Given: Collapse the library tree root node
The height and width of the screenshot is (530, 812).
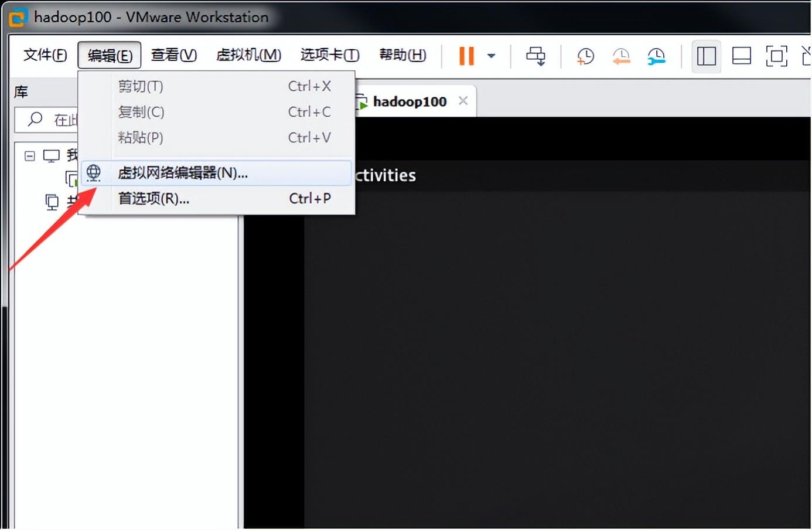Looking at the screenshot, I should [30, 156].
